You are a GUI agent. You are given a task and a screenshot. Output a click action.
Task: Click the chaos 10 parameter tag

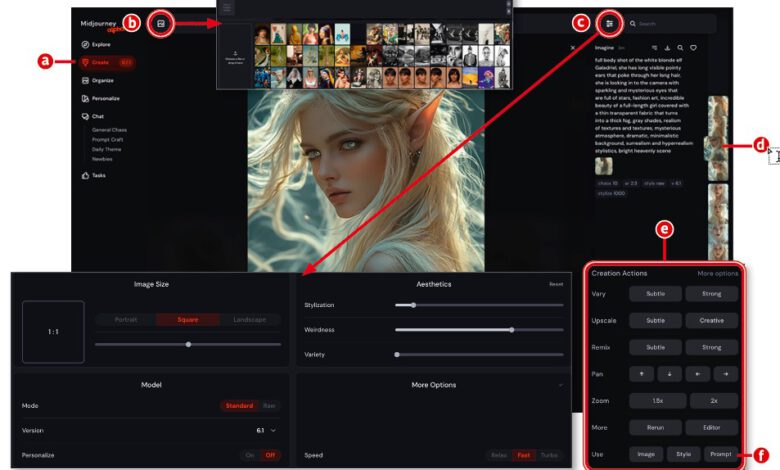click(x=608, y=183)
